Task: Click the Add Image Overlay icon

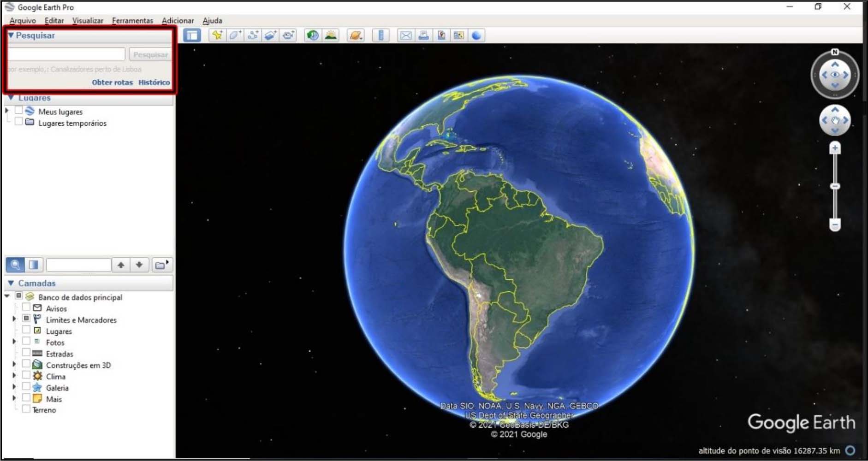Action: (271, 35)
